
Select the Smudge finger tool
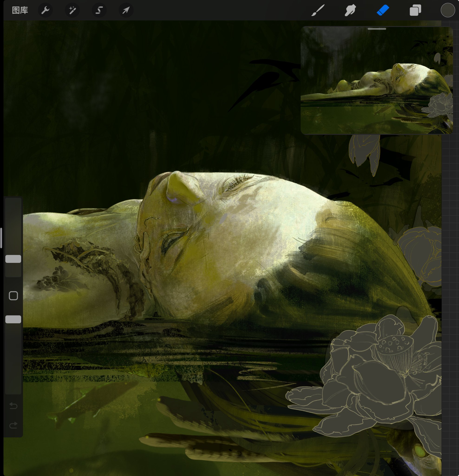(350, 10)
